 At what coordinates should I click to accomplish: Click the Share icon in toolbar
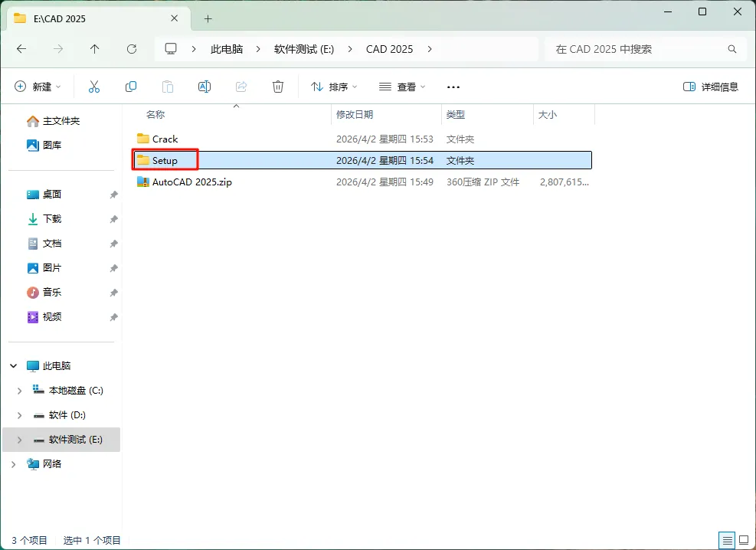241,87
